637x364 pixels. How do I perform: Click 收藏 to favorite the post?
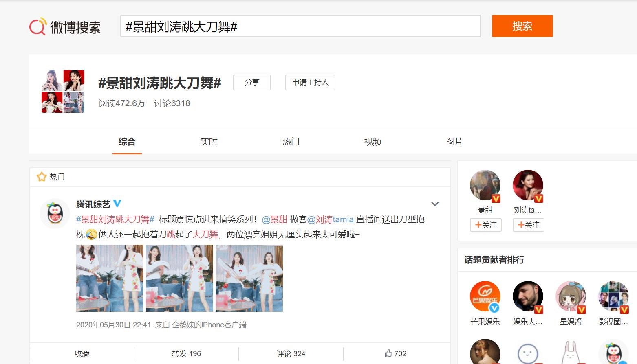(x=82, y=354)
